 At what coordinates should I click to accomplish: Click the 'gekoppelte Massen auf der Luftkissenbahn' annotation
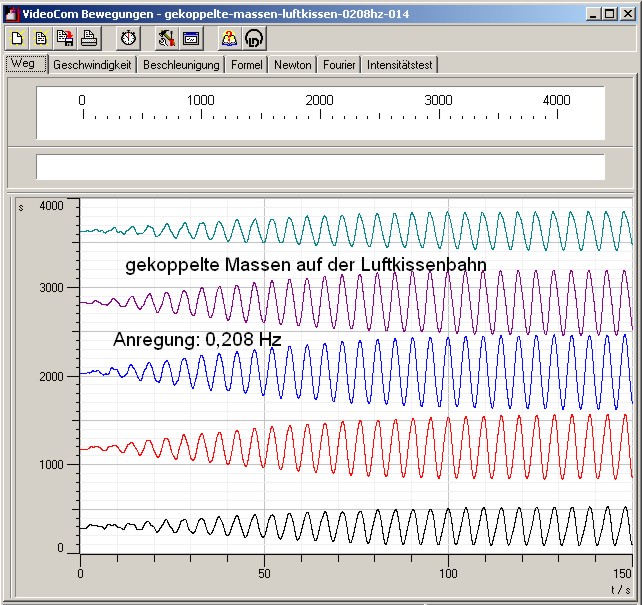tap(306, 265)
